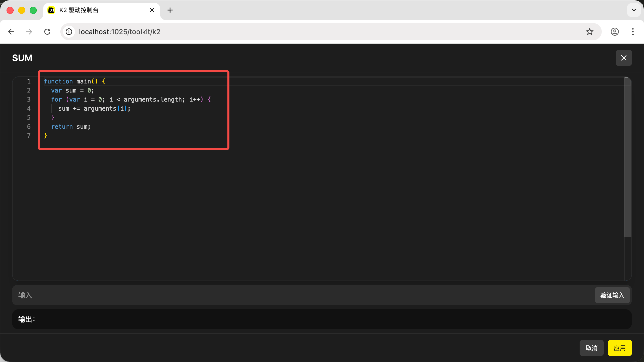Click the browser forward arrow
This screenshot has width=644, height=362.
pyautogui.click(x=29, y=32)
